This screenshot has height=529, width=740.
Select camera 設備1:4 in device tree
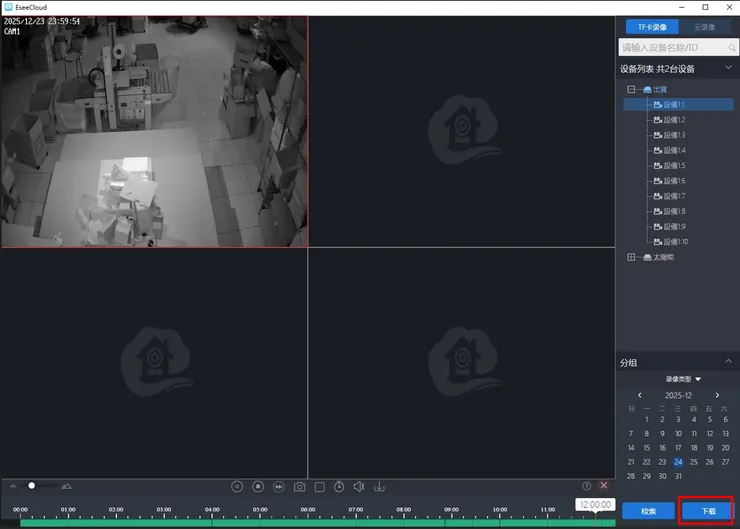pyautogui.click(x=669, y=150)
